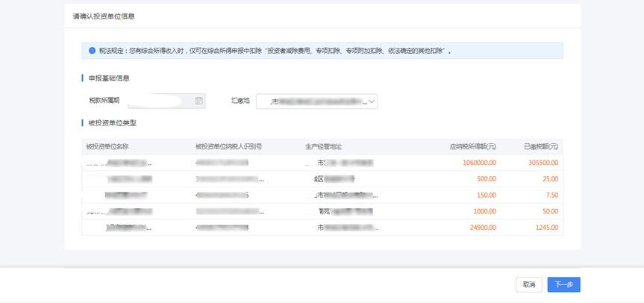Click the 应纳税所得额(元) column header

(472, 146)
